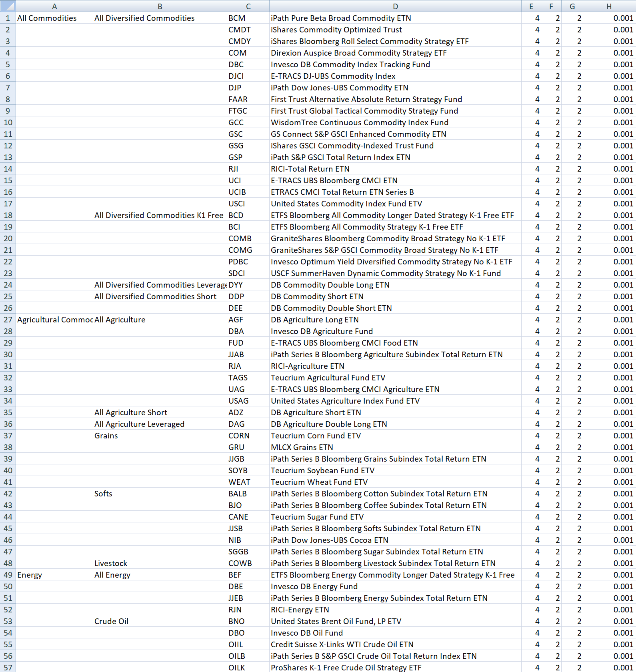Click ticker cell 'CMDT'
636x672 pixels.
[248, 30]
